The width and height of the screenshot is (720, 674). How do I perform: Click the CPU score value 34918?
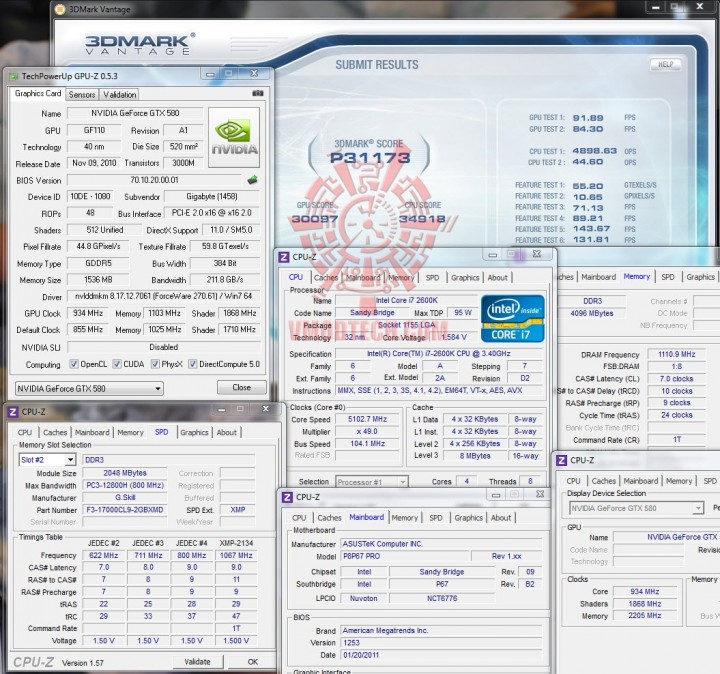click(x=422, y=219)
